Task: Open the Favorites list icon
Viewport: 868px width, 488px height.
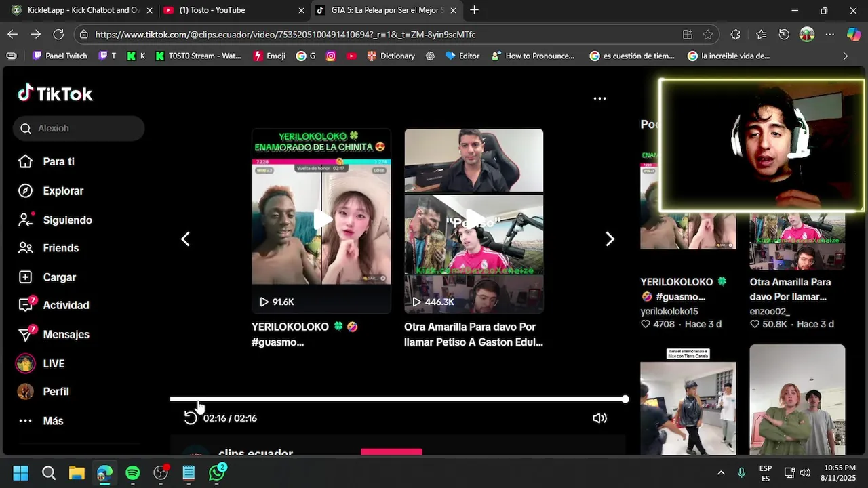Action: tap(761, 34)
